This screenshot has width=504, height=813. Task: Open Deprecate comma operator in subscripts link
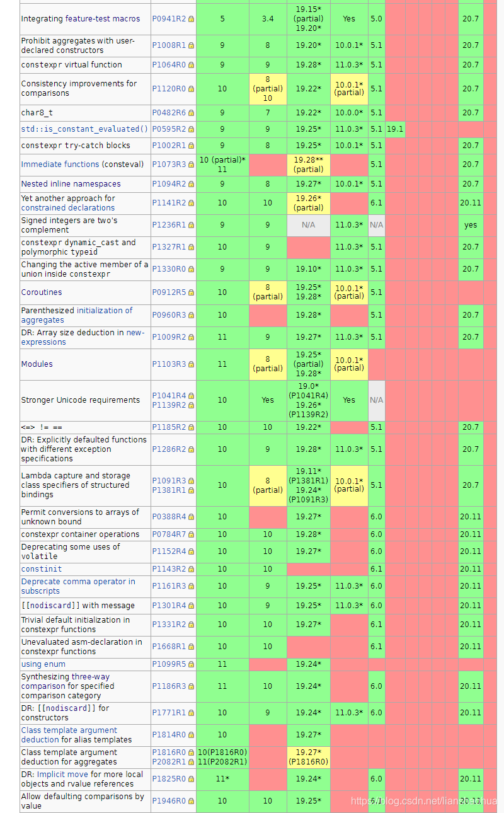78,586
